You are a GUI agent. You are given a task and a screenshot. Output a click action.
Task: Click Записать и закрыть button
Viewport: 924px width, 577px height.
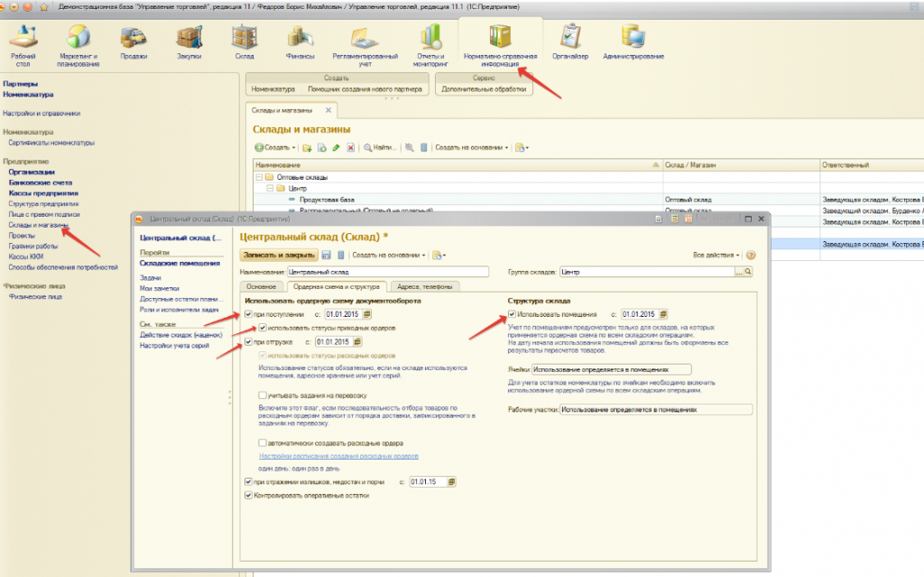click(280, 255)
